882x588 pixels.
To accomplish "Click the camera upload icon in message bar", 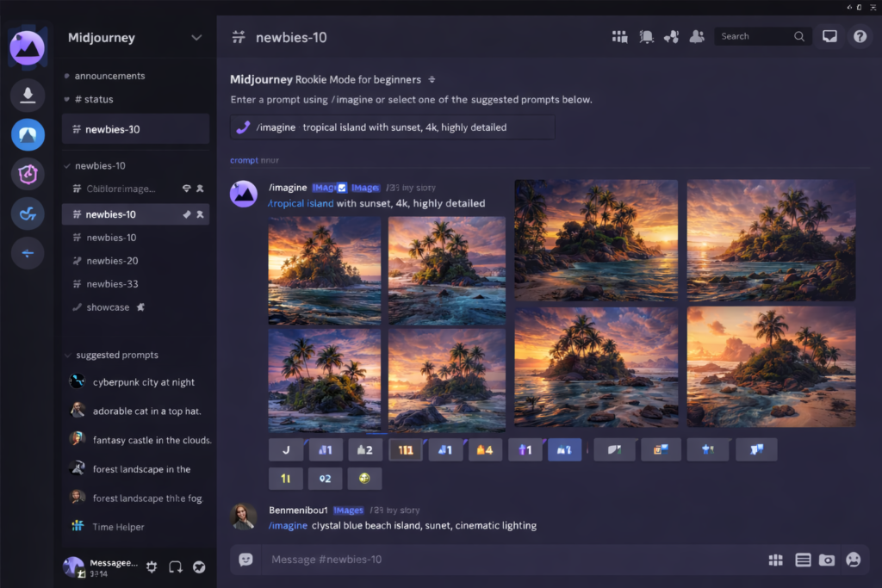I will pos(827,560).
